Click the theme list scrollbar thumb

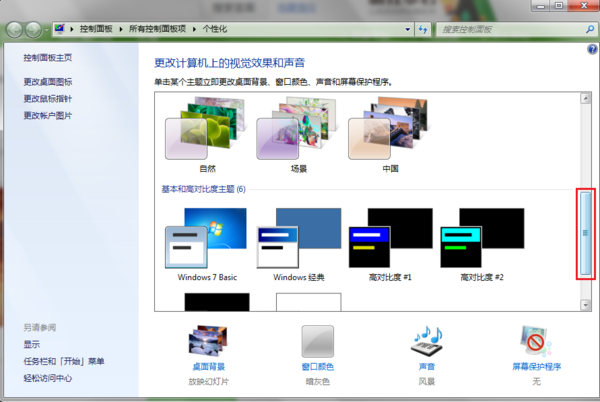(585, 233)
